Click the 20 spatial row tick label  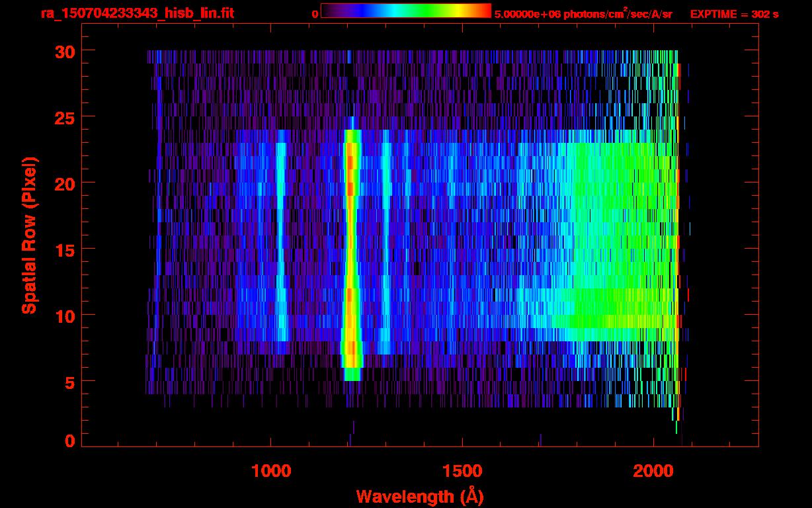point(65,183)
